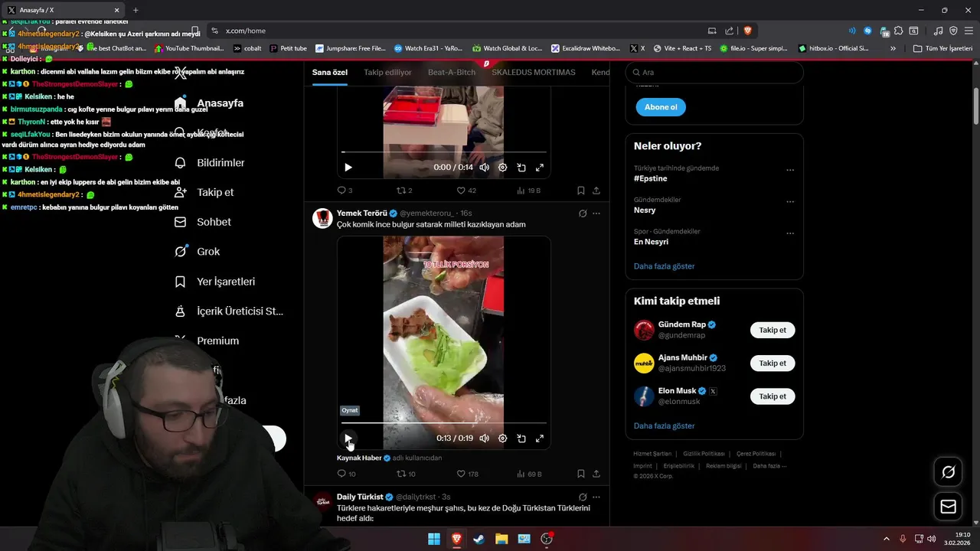Like the post with 42 likes

pyautogui.click(x=466, y=191)
